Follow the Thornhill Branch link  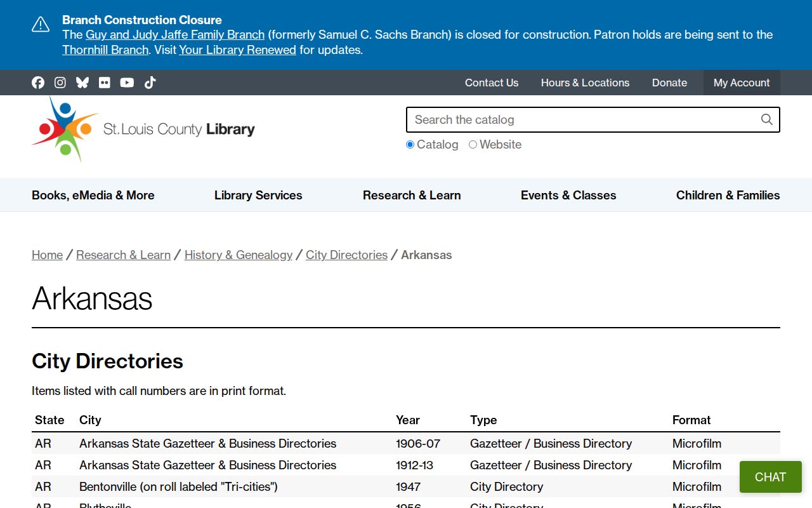pos(105,50)
